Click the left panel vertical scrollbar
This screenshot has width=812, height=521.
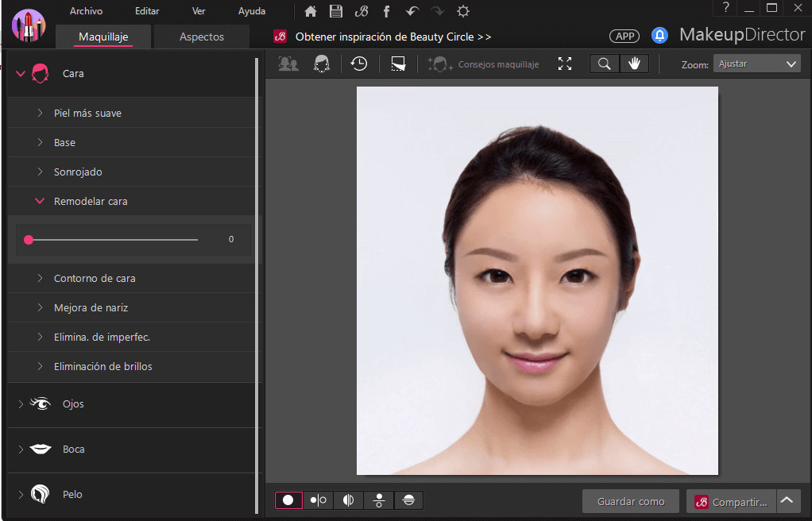click(x=257, y=285)
